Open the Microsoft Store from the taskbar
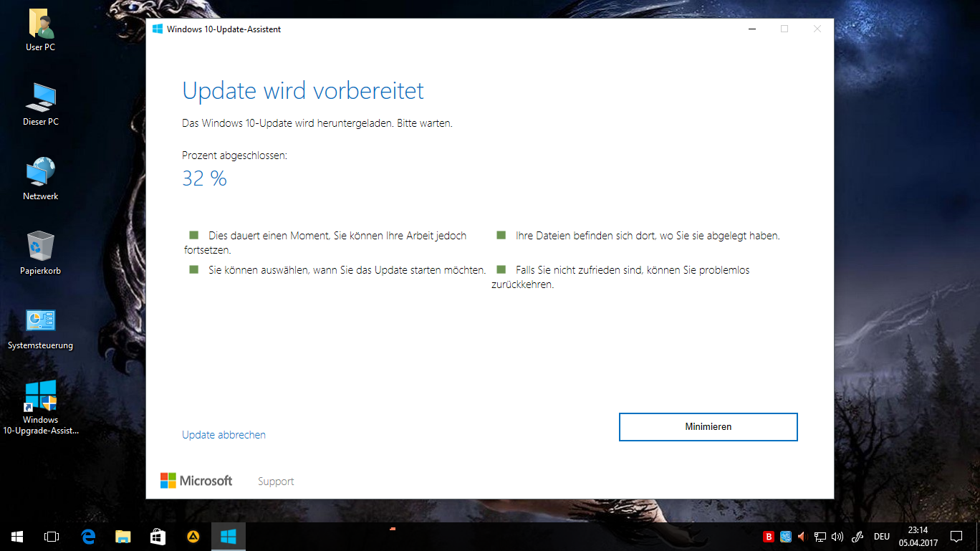This screenshot has width=980, height=551. (158, 536)
